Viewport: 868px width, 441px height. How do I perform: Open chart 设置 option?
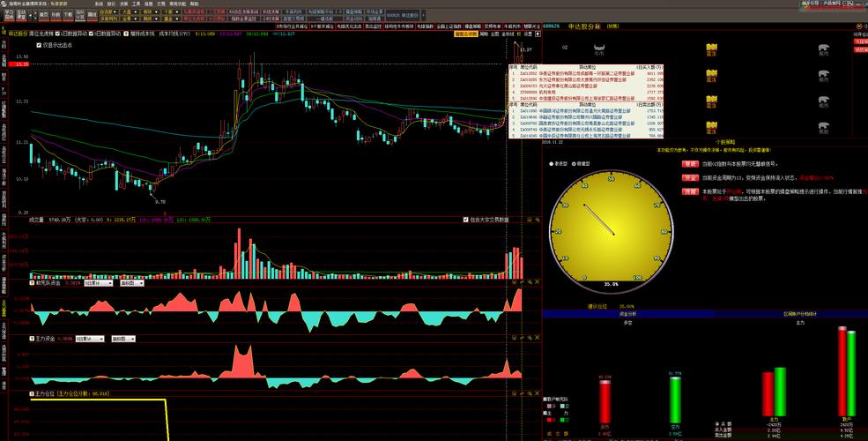pos(529,34)
